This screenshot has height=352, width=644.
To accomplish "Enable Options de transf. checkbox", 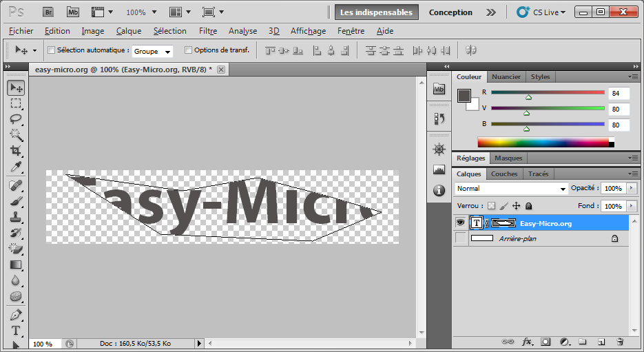I will (x=188, y=50).
